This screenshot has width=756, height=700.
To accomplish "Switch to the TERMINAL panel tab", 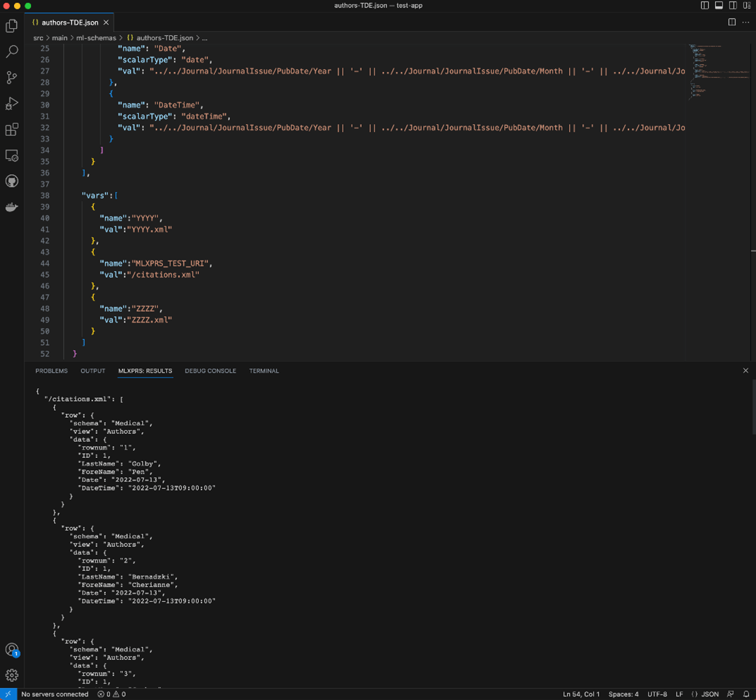I will (264, 371).
